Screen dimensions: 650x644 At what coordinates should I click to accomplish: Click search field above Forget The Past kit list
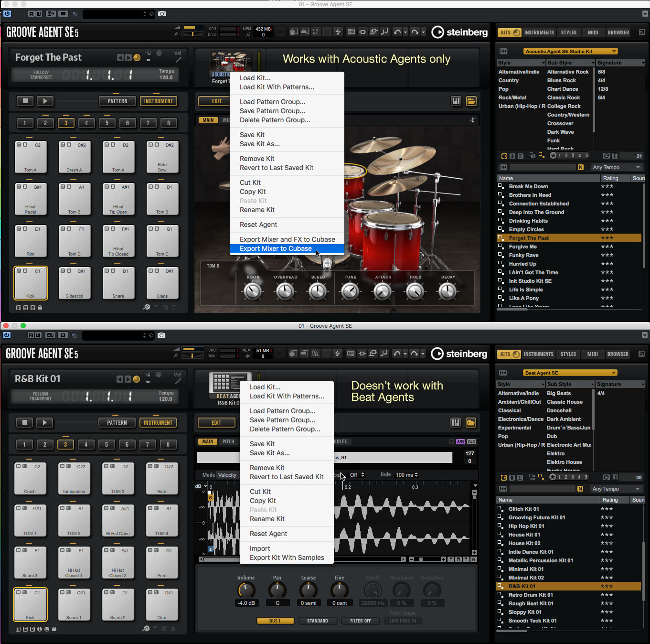point(543,167)
